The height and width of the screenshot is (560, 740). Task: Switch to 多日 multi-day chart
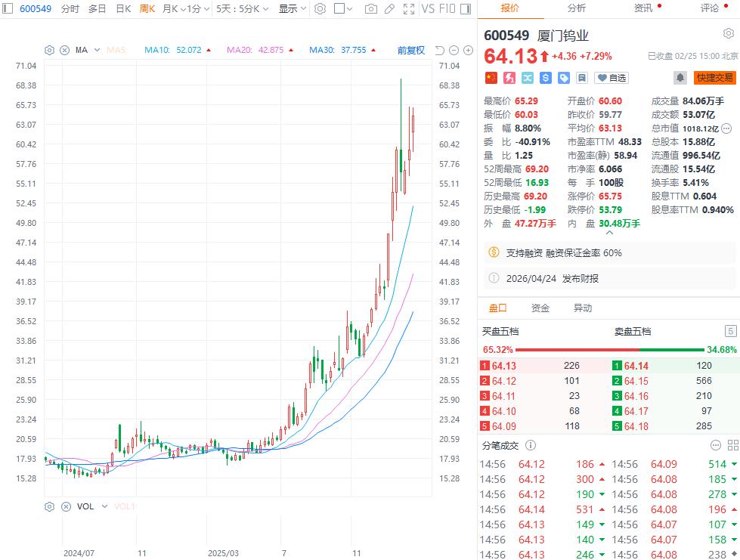point(97,8)
